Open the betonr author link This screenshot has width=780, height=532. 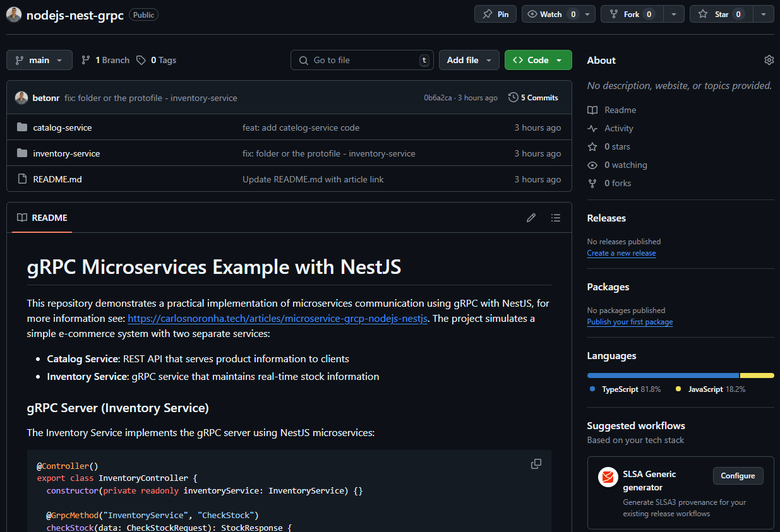click(46, 98)
